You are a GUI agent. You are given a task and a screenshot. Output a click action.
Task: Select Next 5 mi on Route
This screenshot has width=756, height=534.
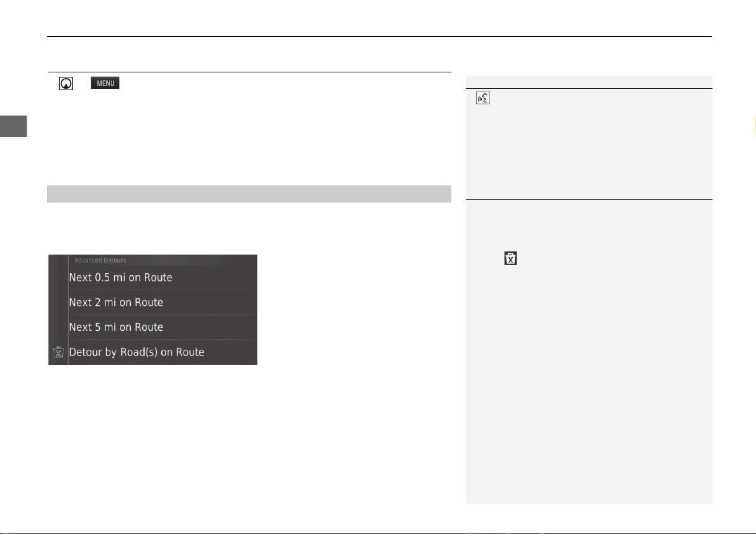point(162,328)
